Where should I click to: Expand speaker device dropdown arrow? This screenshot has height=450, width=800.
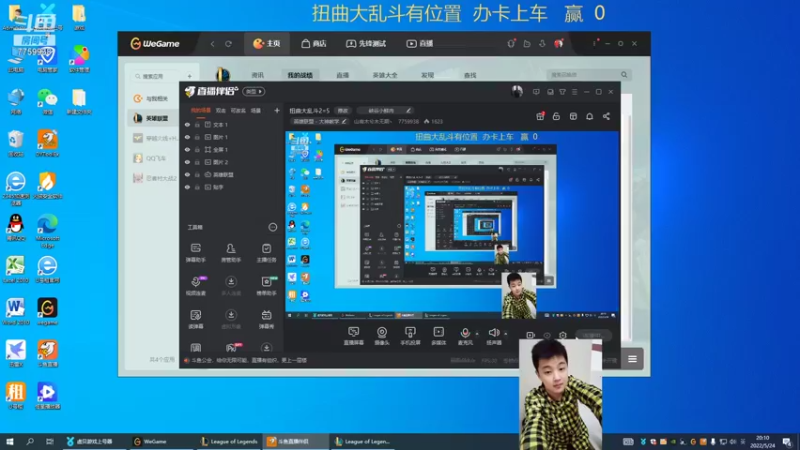tap(506, 334)
